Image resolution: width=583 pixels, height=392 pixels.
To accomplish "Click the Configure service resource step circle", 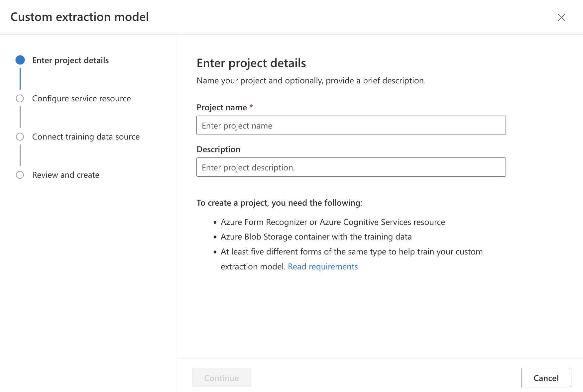I will click(20, 99).
